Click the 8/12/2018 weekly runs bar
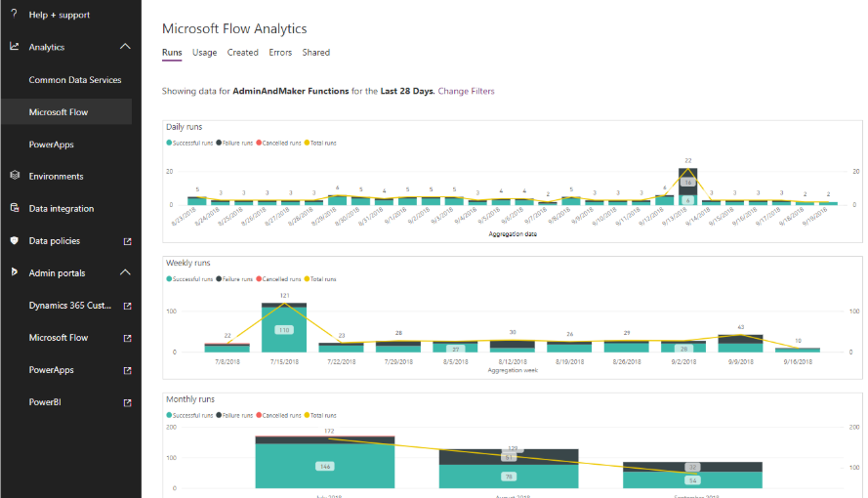Screen dimensions: 868x498 [x=513, y=347]
